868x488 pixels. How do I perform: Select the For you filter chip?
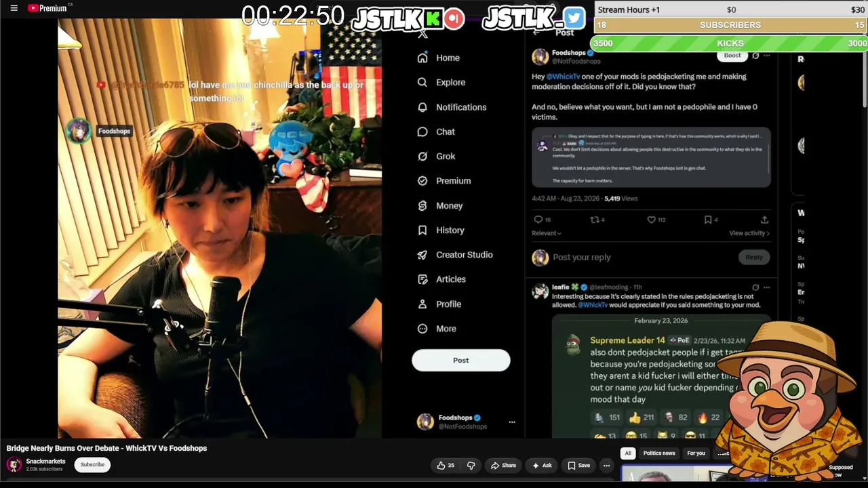coord(696,453)
